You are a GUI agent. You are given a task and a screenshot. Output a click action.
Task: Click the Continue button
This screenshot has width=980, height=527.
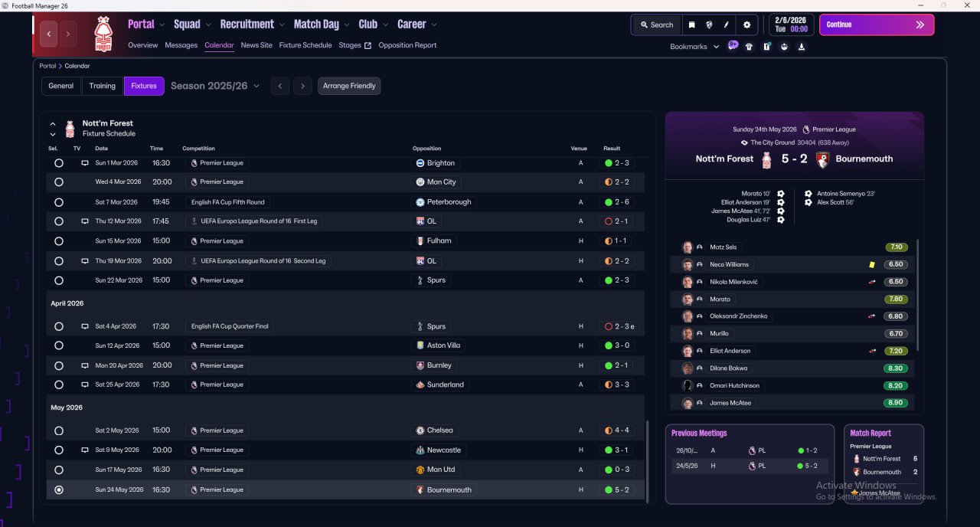877,25
